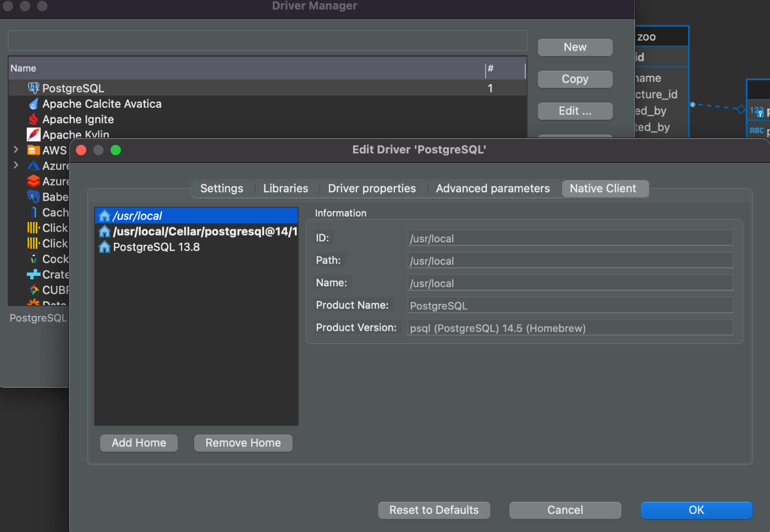Click the ID field containing /usr/local
The width and height of the screenshot is (770, 532).
click(570, 238)
